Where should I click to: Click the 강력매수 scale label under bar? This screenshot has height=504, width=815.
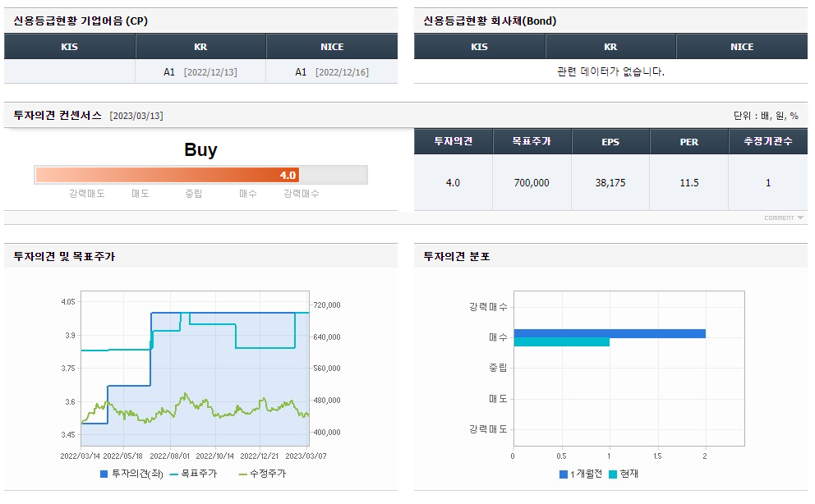302,194
